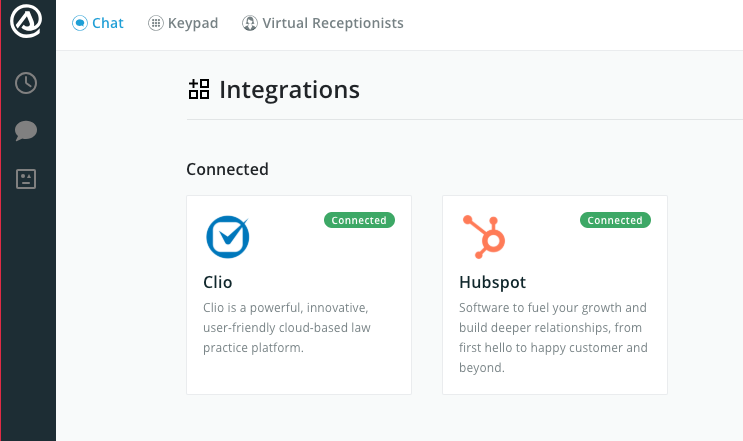Select the Hubspot card description text
This screenshot has width=743, height=441.
click(553, 338)
